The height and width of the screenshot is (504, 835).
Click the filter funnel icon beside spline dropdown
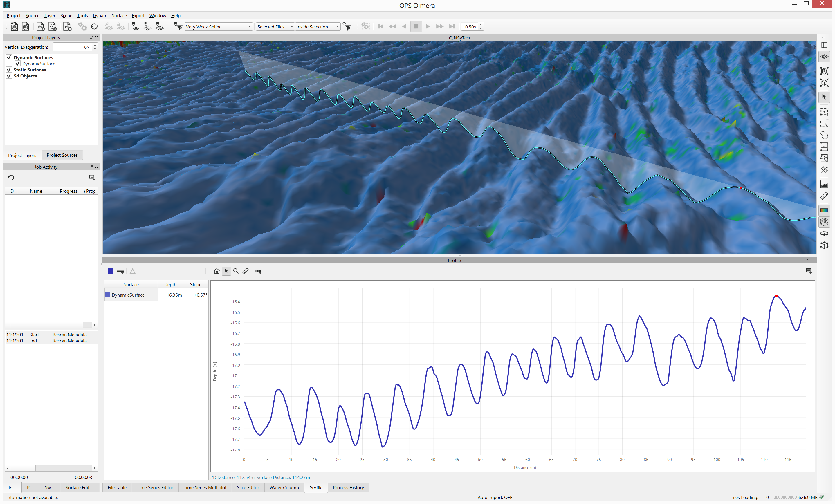(x=178, y=26)
